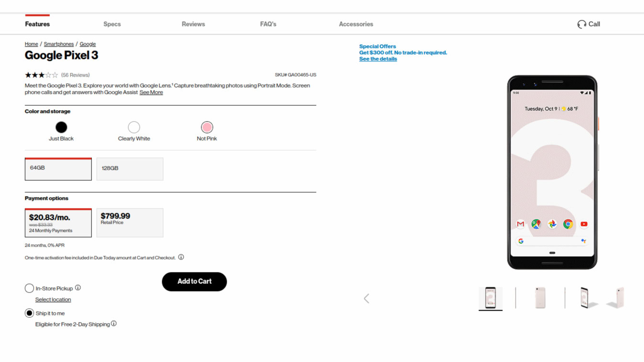The width and height of the screenshot is (644, 362).
Task: Select the In-Store Pickup radio button
Action: [29, 288]
